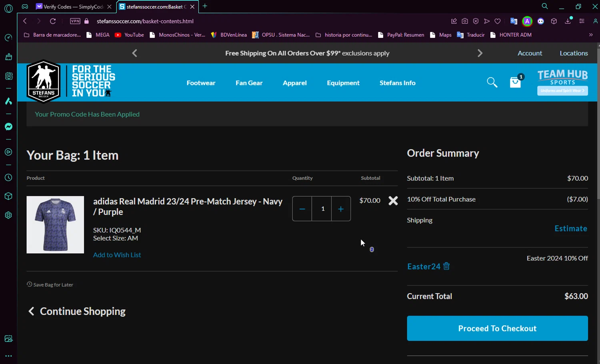Open the Apparel menu
The image size is (600, 364).
pyautogui.click(x=294, y=83)
